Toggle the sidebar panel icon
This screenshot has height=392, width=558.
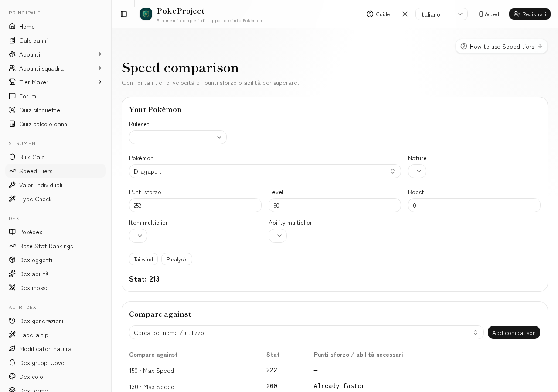(x=124, y=14)
